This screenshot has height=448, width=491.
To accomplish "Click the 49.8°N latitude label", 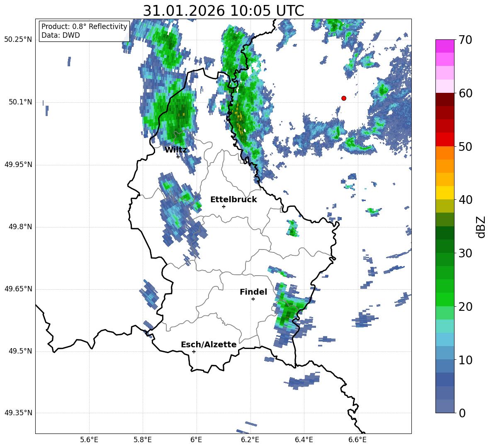I will [20, 227].
